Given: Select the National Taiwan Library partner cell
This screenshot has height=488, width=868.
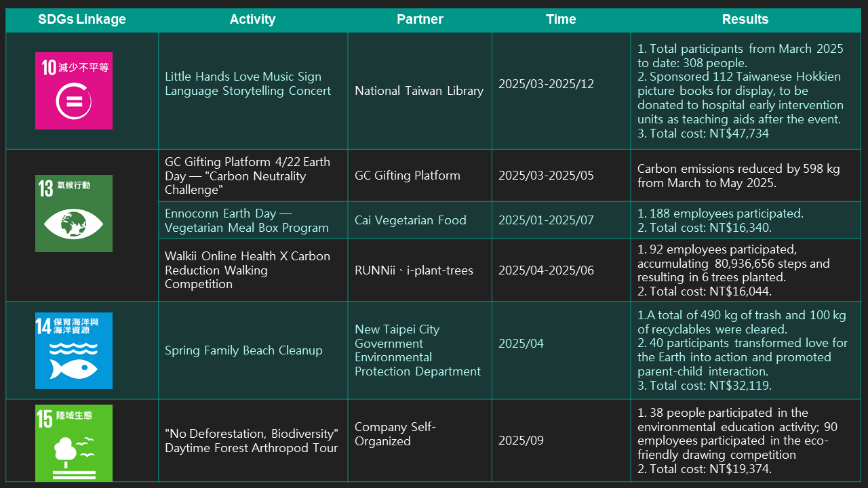Looking at the screenshot, I should coord(419,91).
